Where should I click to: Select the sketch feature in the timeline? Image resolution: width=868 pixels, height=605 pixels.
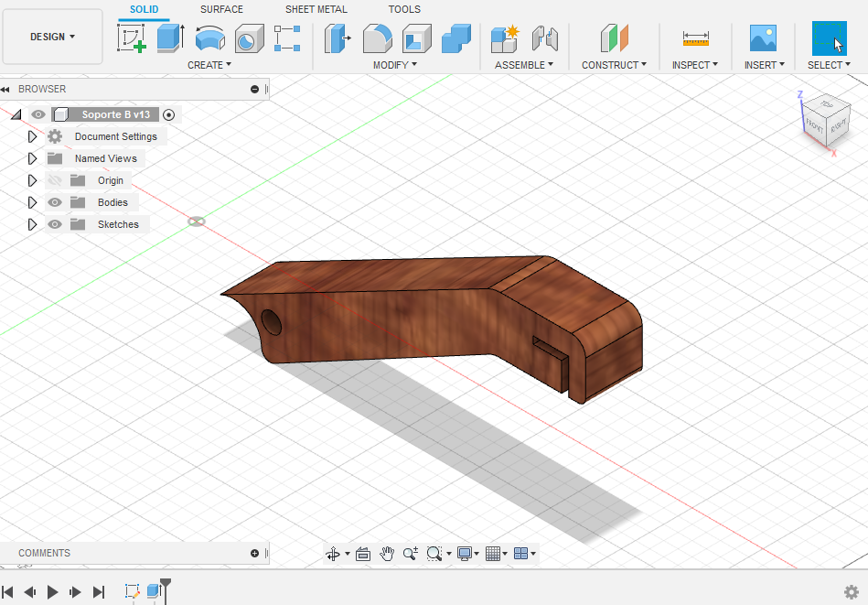[132, 591]
